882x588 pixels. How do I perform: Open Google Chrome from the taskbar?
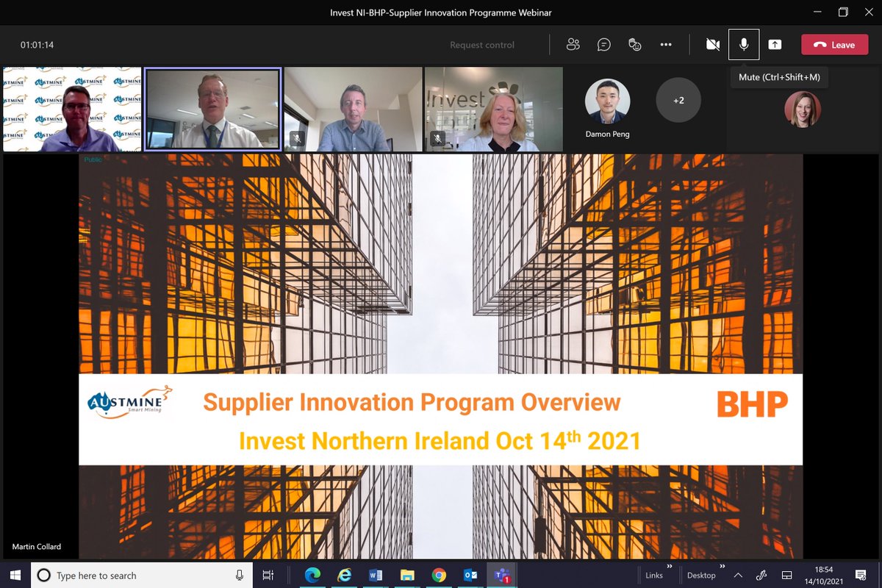click(439, 574)
